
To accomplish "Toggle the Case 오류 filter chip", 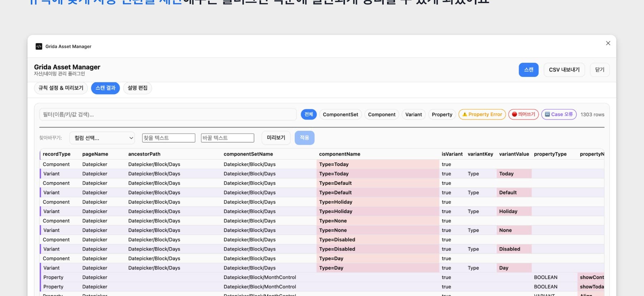I will [559, 114].
